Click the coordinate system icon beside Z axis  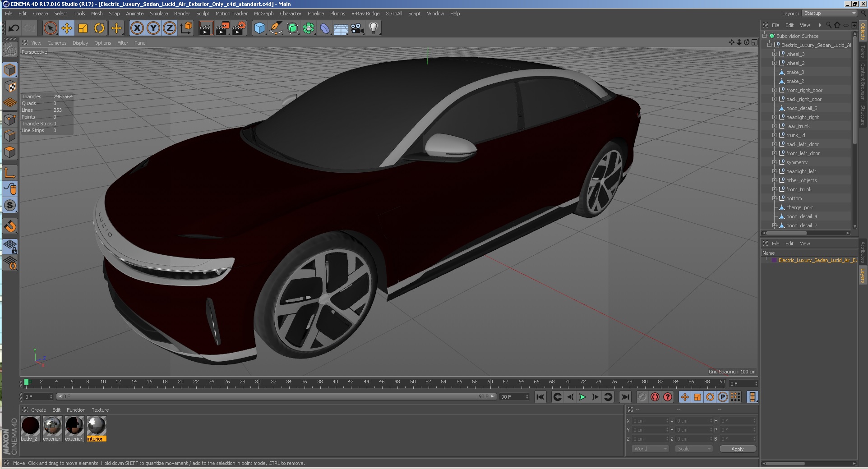[186, 28]
